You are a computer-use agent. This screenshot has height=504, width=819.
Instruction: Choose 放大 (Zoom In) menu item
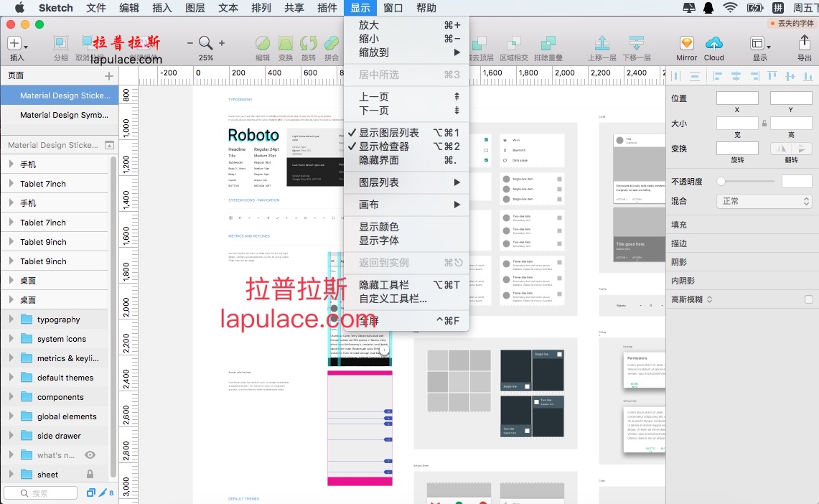406,25
